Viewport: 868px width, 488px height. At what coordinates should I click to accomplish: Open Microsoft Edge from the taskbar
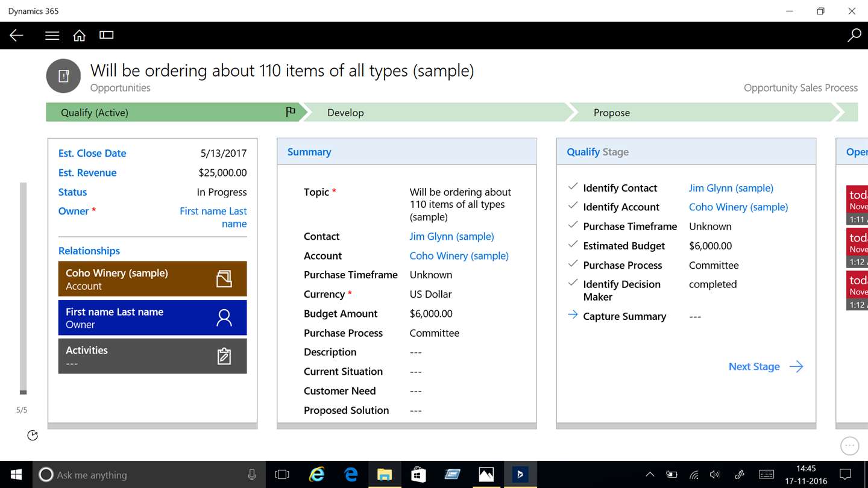coord(351,475)
